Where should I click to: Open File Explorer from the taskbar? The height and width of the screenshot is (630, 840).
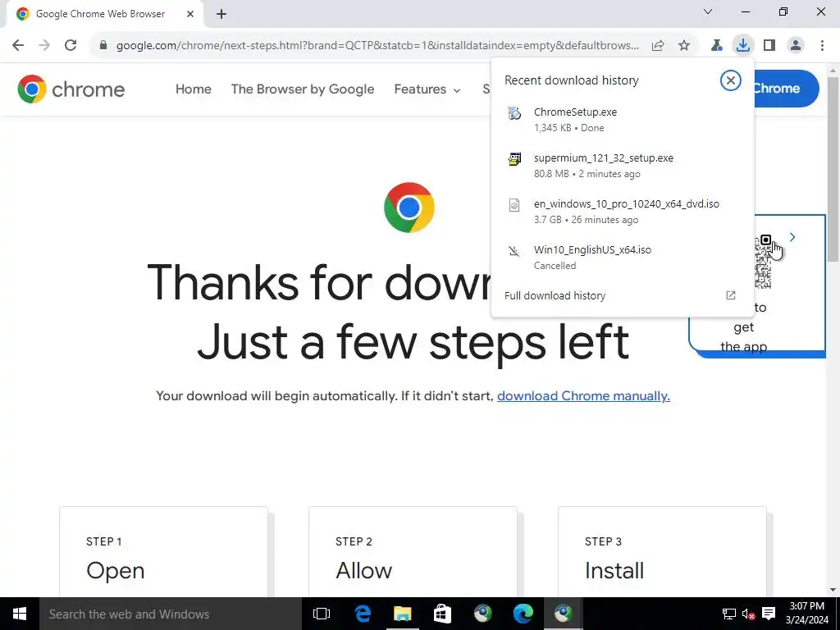(x=402, y=614)
